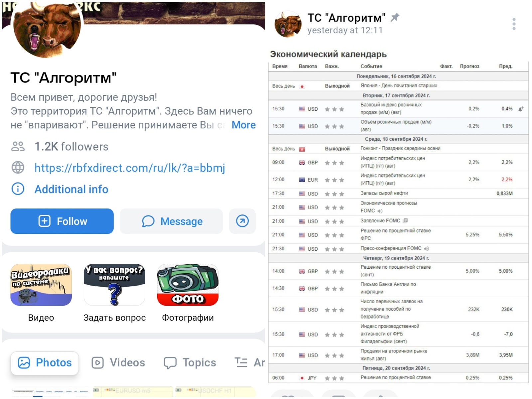
Task: Open the Видео menu icon
Action: click(x=41, y=285)
